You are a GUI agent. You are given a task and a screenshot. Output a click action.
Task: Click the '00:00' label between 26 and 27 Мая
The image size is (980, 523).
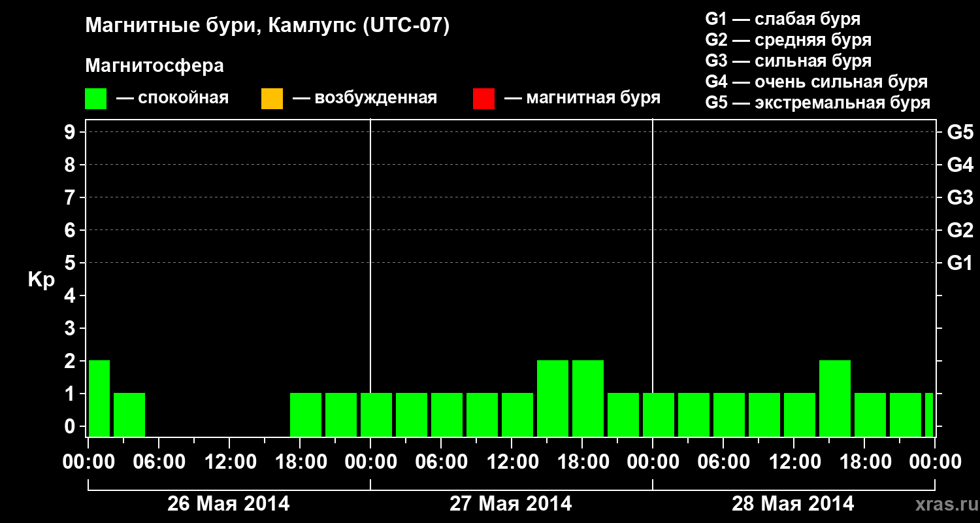370,462
